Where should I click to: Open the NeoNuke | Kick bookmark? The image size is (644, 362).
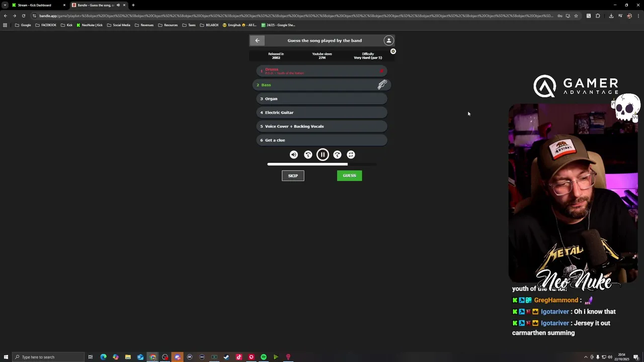90,25
